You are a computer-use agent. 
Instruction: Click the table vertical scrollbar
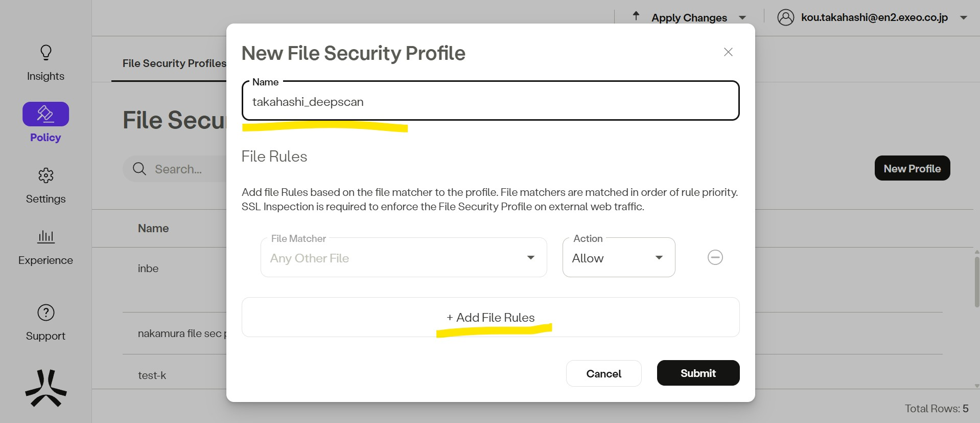976,281
